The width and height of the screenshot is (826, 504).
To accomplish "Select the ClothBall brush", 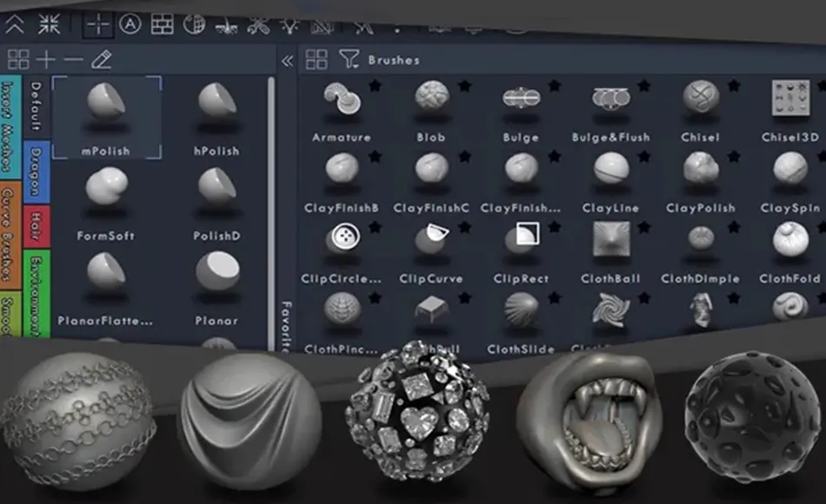I will (x=611, y=253).
